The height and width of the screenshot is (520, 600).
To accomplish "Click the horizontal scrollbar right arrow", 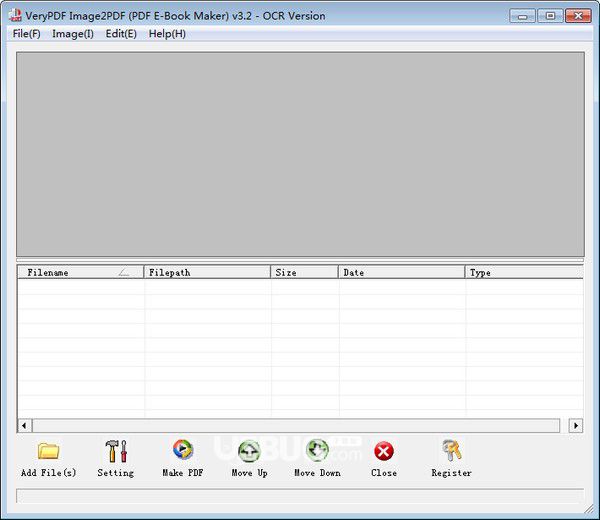I will click(x=576, y=425).
